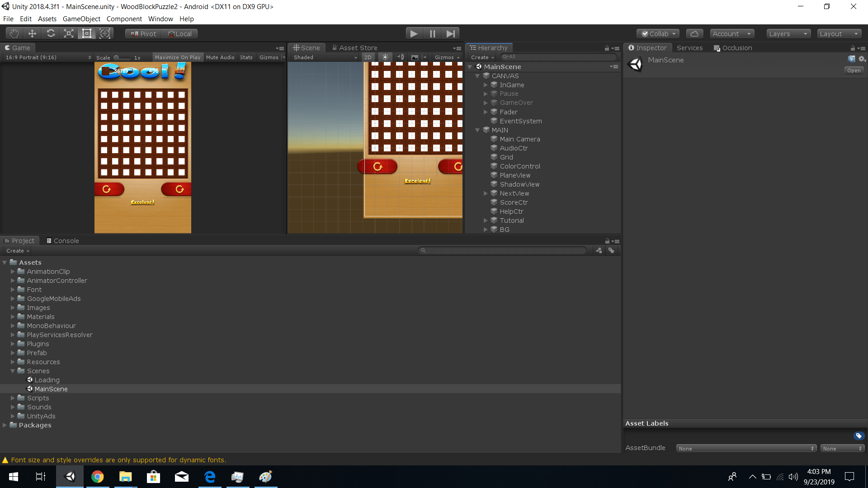Toggle the Inspector panel lock icon
The height and width of the screenshot is (488, 868).
[853, 48]
